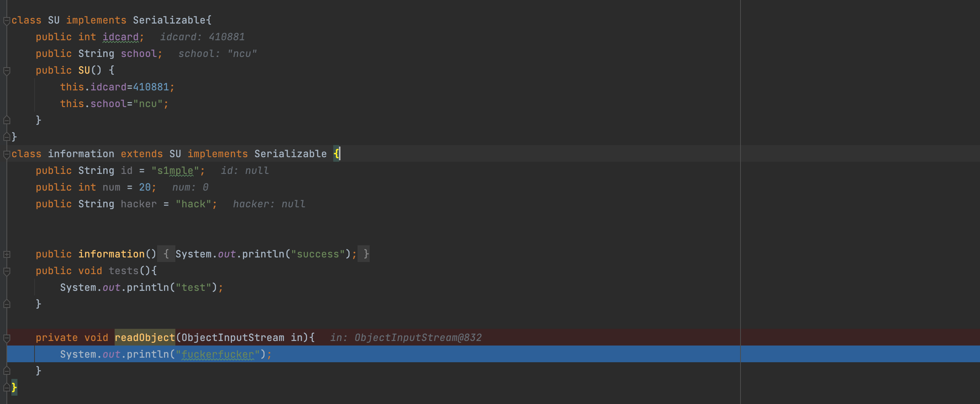
Task: Click the "test" string in println
Action: coord(193,287)
